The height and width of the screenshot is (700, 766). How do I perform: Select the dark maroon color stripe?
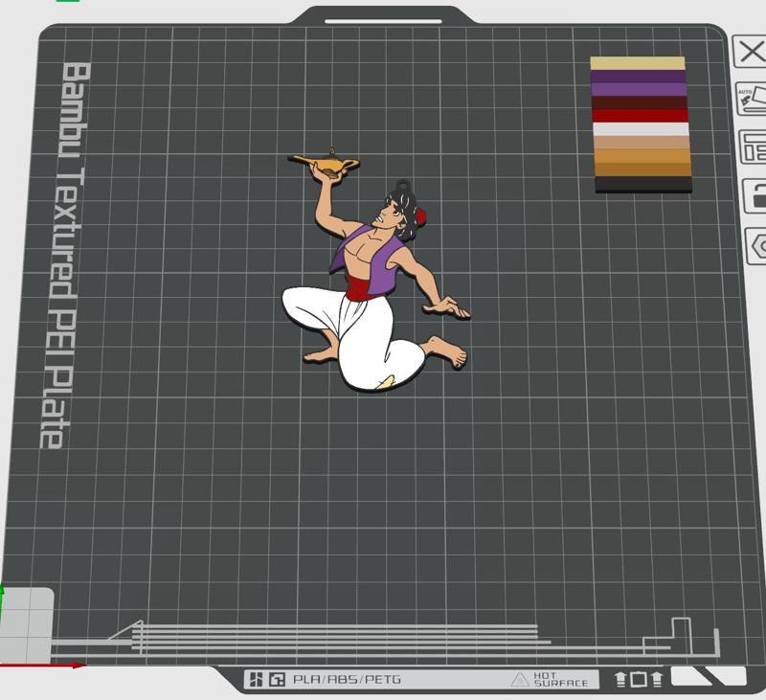pos(640,102)
